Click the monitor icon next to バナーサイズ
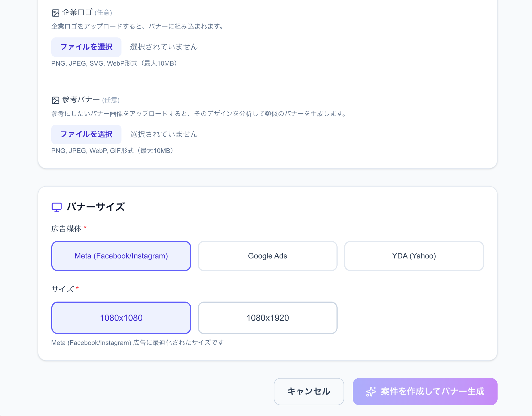Image resolution: width=532 pixels, height=416 pixels. pyautogui.click(x=57, y=207)
